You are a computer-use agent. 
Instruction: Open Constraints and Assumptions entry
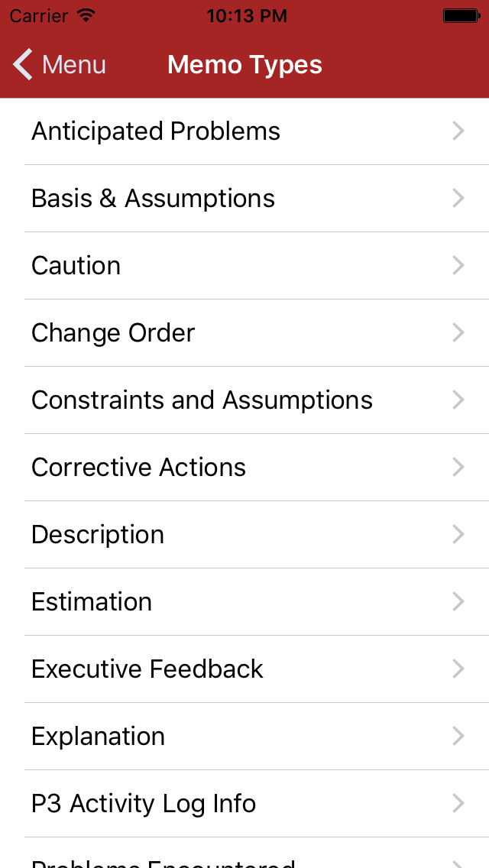point(202,400)
